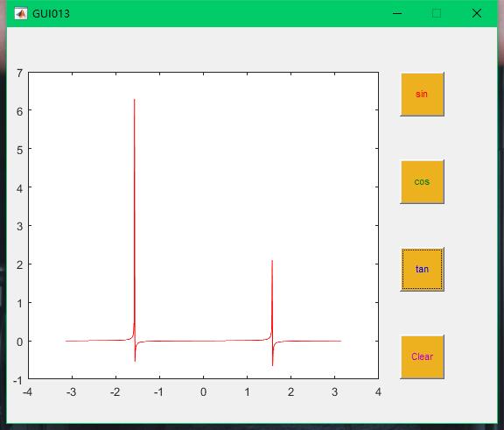Click x-axis tick label -2

[x=115, y=392]
